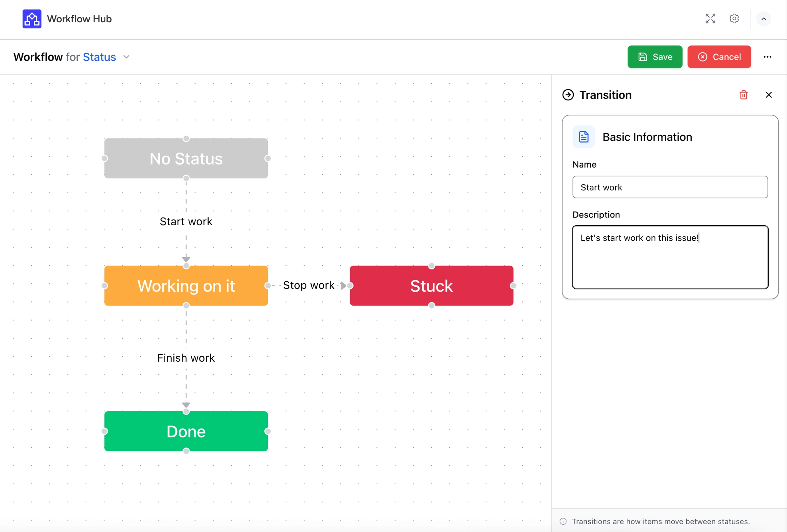Open the settings gear
This screenshot has width=787, height=532.
pyautogui.click(x=734, y=18)
